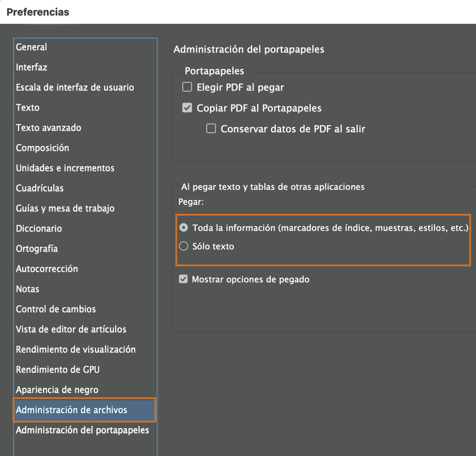This screenshot has height=456, width=476.
Task: Open the Composición preferences
Action: pos(43,148)
